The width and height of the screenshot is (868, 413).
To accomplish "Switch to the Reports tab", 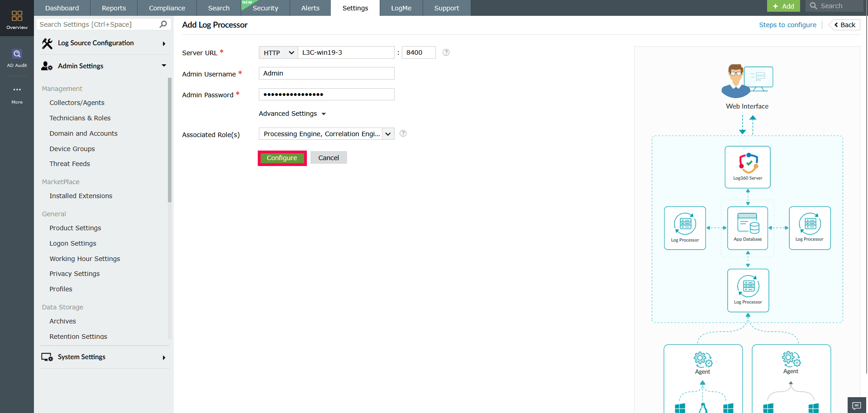I will (114, 8).
